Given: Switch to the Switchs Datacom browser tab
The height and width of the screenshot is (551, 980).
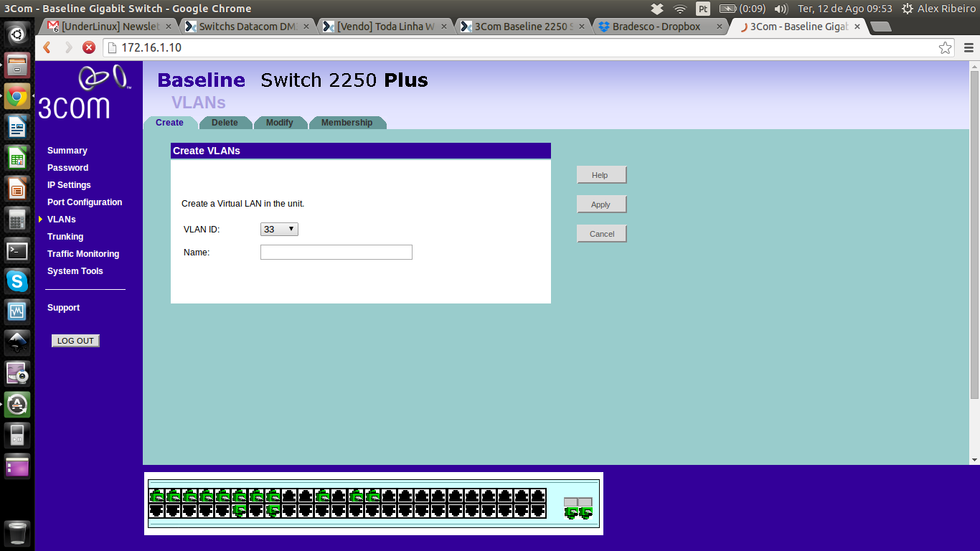Looking at the screenshot, I should point(248,27).
